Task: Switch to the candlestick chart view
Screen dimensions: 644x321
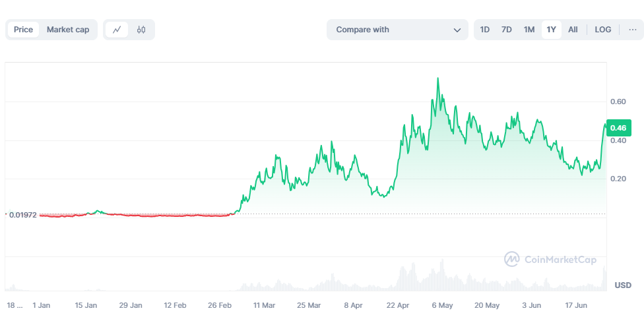Action: coord(141,30)
